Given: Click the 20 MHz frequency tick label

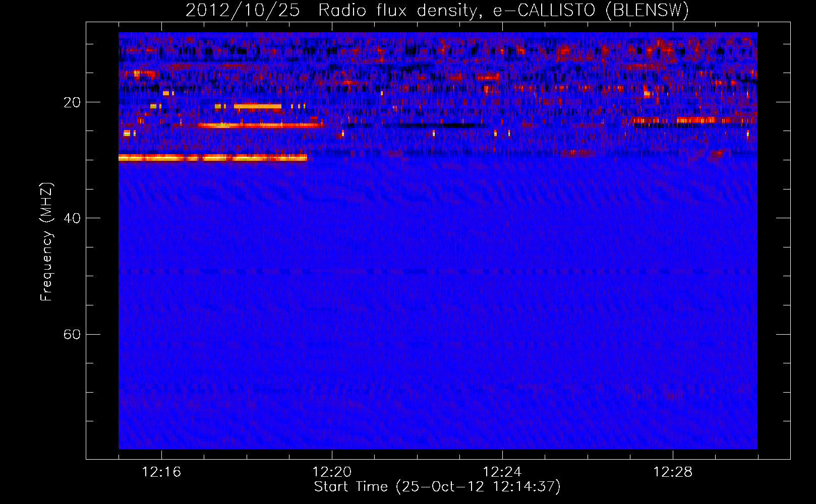Looking at the screenshot, I should pyautogui.click(x=72, y=102).
